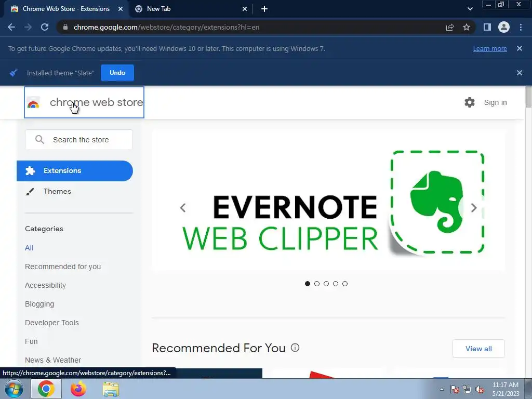
Task: Choose the News & Weather category
Action: coord(53,360)
